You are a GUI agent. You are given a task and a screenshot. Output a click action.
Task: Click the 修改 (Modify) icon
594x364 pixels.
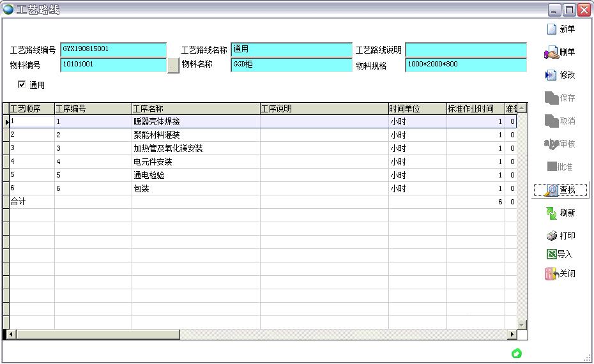(551, 75)
